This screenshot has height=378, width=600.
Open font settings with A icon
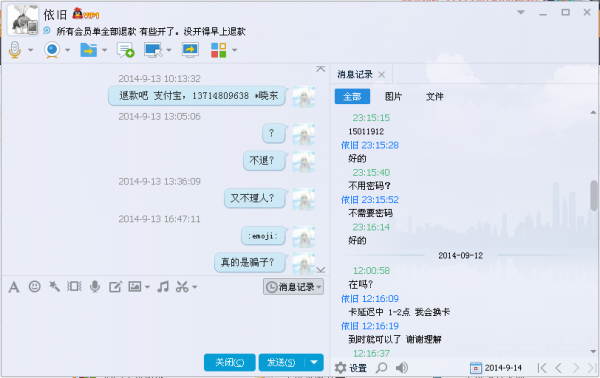14,287
